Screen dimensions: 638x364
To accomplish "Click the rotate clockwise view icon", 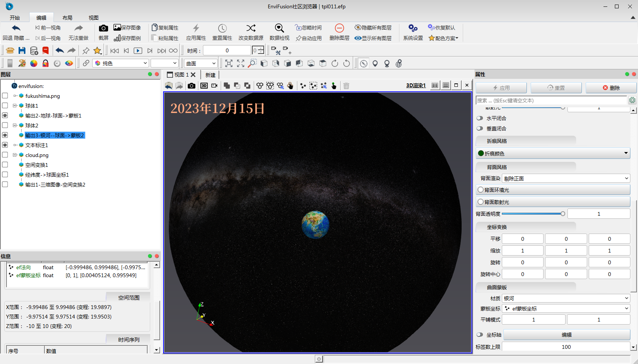I will 335,63.
